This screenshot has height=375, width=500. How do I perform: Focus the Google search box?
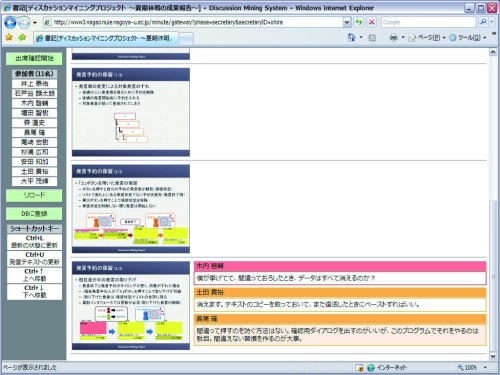coord(428,22)
